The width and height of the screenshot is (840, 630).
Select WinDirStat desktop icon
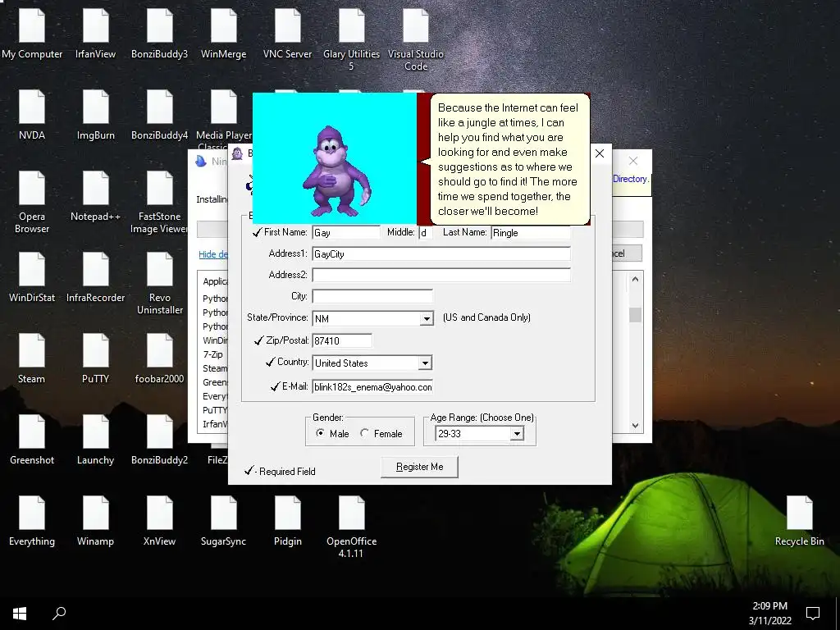(32, 278)
